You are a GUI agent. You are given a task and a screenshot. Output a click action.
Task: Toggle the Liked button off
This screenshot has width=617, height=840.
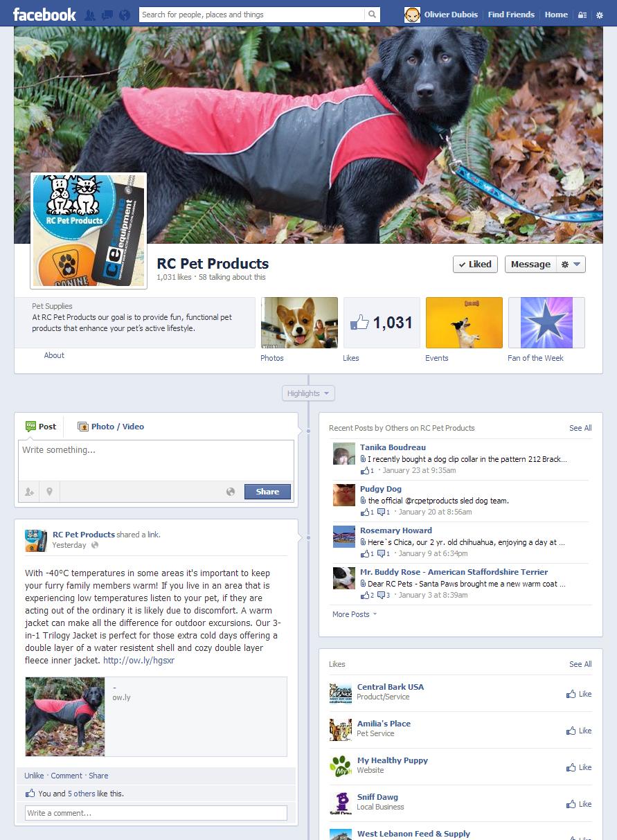click(475, 265)
